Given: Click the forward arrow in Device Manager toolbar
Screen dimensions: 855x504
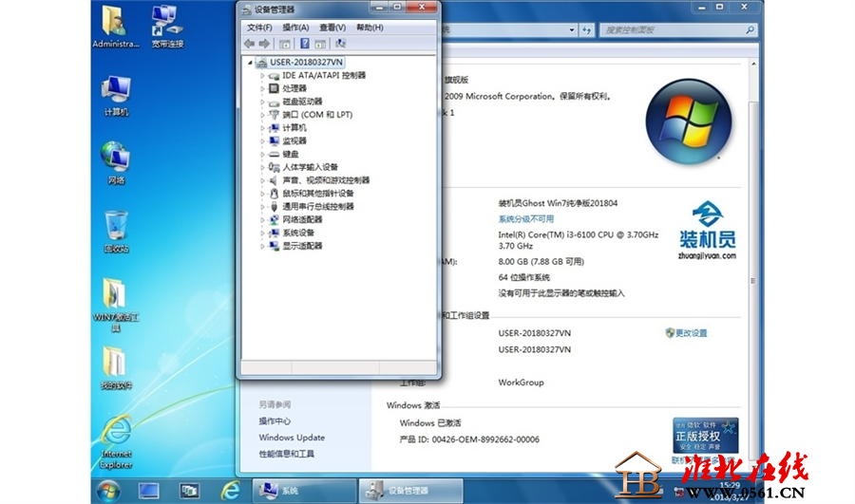Looking at the screenshot, I should pyautogui.click(x=264, y=44).
